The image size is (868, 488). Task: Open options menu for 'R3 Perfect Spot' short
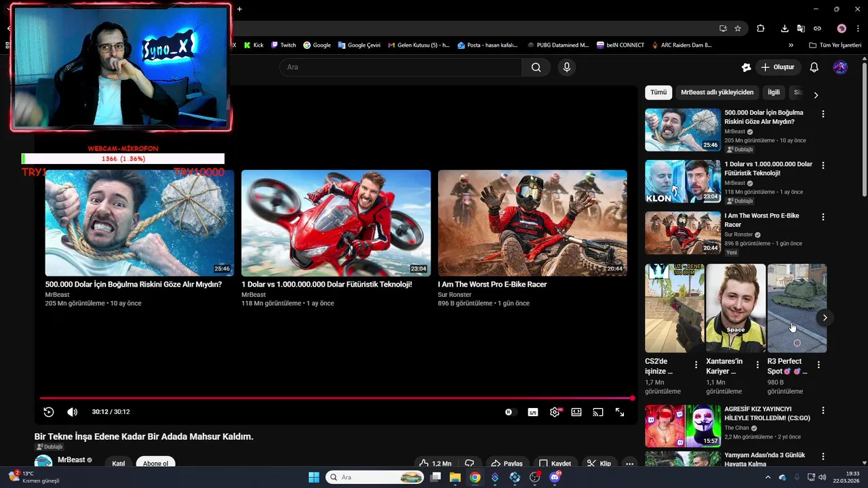point(818,365)
